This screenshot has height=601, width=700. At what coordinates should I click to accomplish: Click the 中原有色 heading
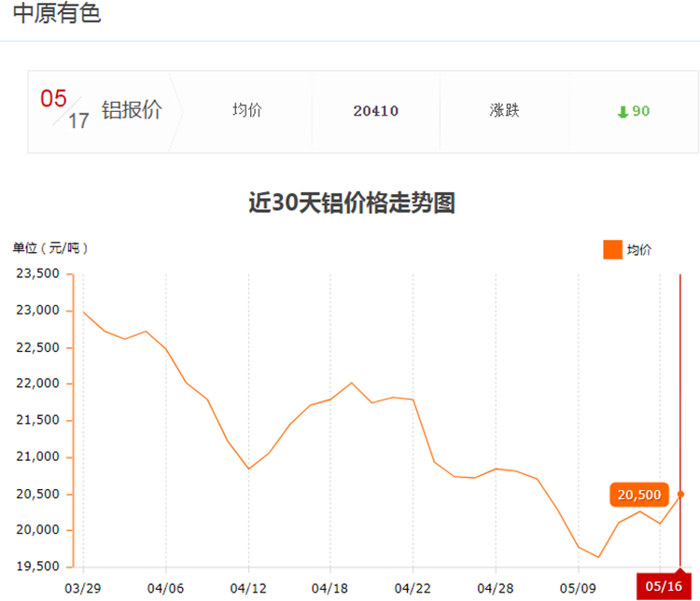pos(57,12)
